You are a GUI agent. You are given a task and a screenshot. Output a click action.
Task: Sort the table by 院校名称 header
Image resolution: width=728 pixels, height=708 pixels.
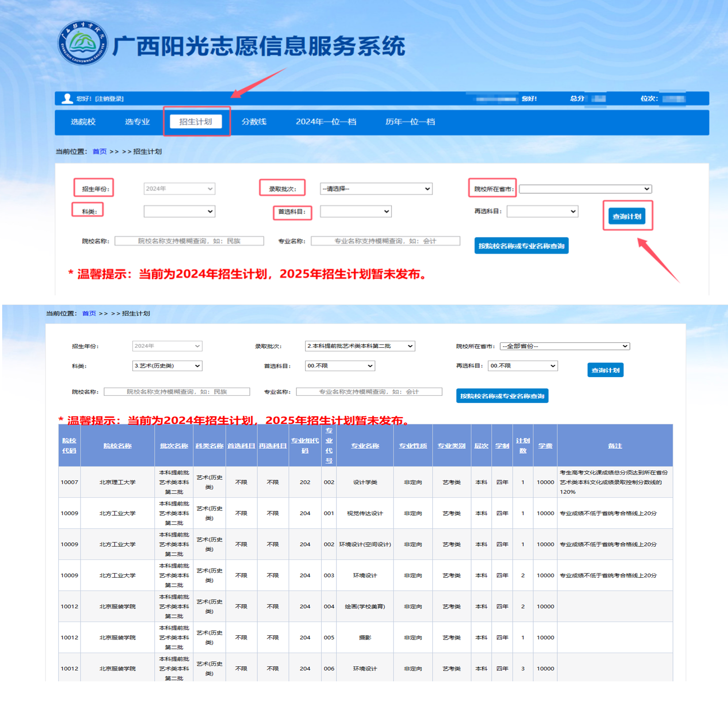click(117, 446)
